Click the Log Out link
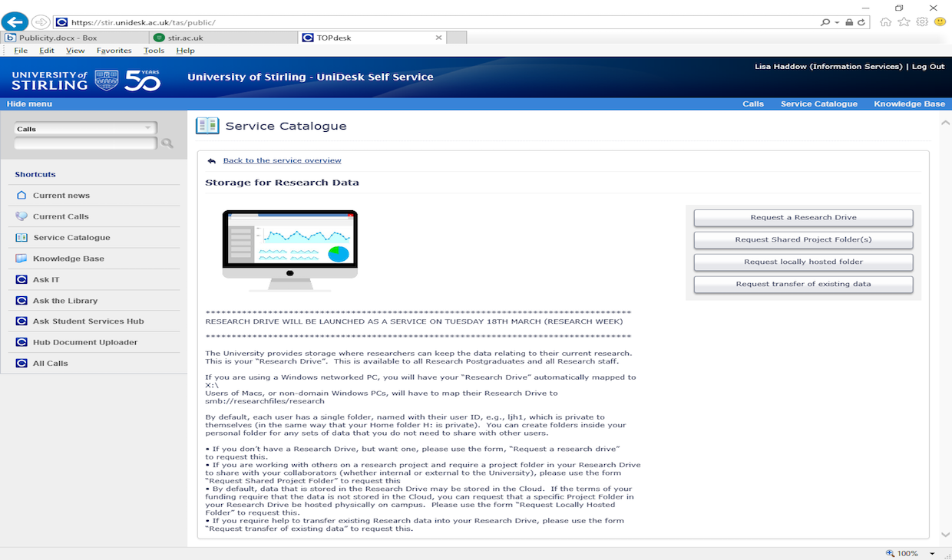 click(928, 67)
